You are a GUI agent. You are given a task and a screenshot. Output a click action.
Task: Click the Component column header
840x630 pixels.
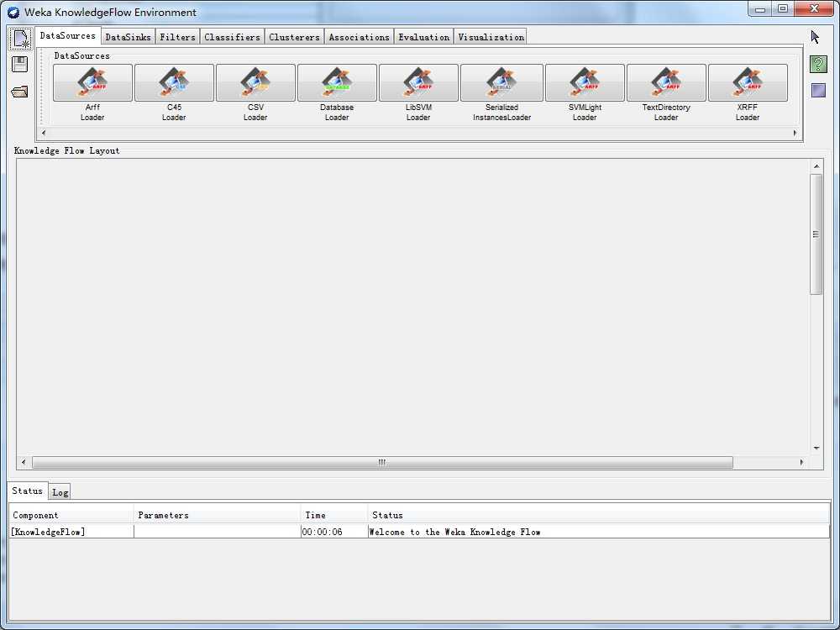[71, 515]
